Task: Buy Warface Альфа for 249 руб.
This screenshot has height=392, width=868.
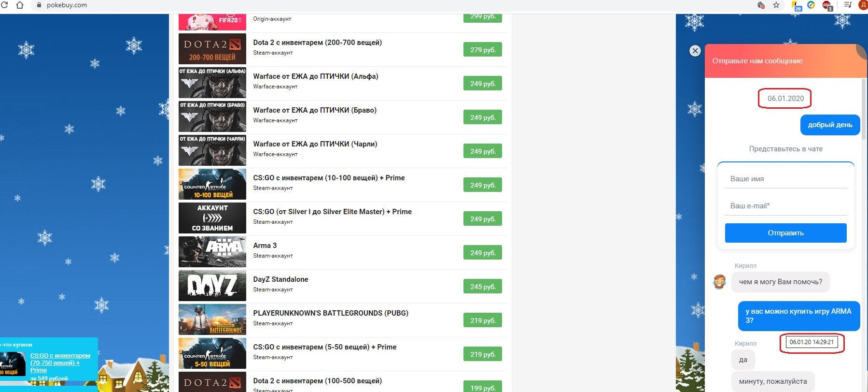Action: tap(483, 84)
